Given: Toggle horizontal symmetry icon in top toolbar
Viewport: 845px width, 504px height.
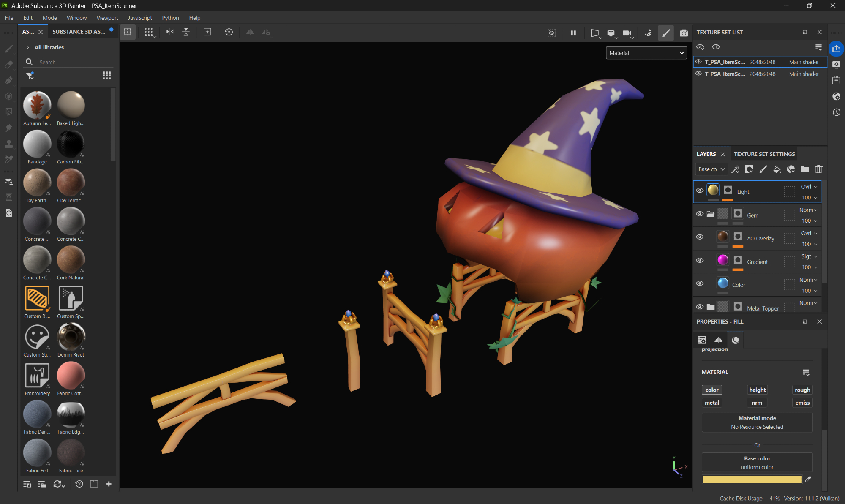Looking at the screenshot, I should tap(170, 32).
